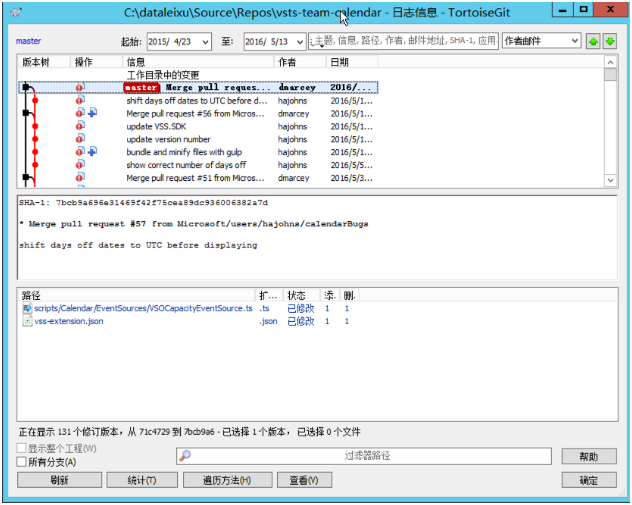Image resolution: width=632 pixels, height=505 pixels.
Task: Click the 作者 column header
Action: [x=300, y=62]
